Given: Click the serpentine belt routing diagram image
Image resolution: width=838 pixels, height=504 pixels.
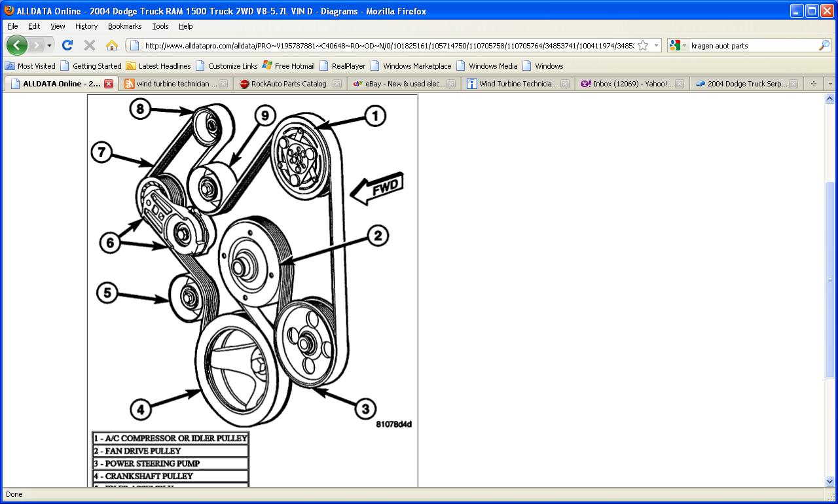Looking at the screenshot, I should (x=253, y=262).
